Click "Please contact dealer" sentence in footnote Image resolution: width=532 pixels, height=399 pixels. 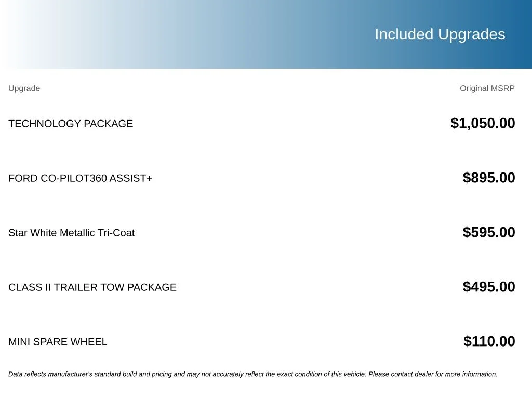point(433,374)
